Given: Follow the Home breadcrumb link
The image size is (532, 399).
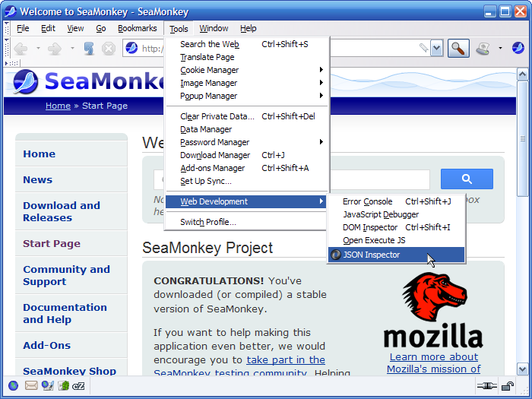Looking at the screenshot, I should [58, 106].
